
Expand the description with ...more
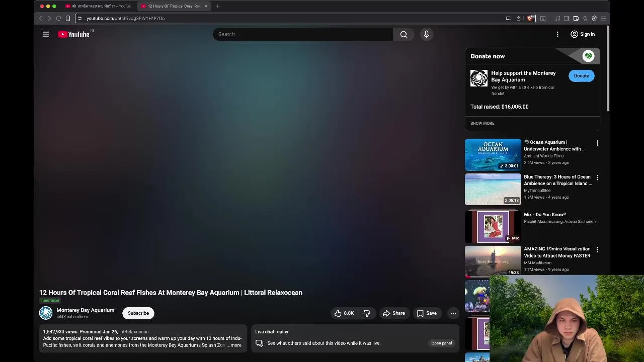tap(234, 345)
